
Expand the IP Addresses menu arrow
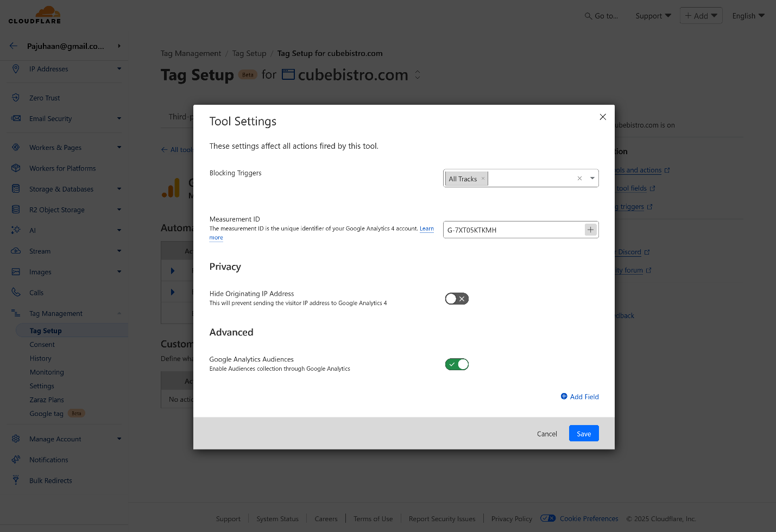(x=119, y=68)
